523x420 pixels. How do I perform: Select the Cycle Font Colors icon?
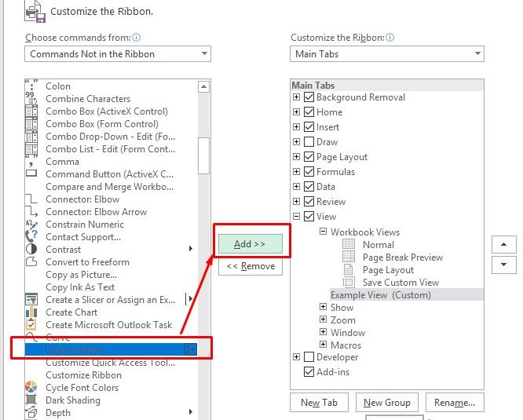tap(31, 387)
